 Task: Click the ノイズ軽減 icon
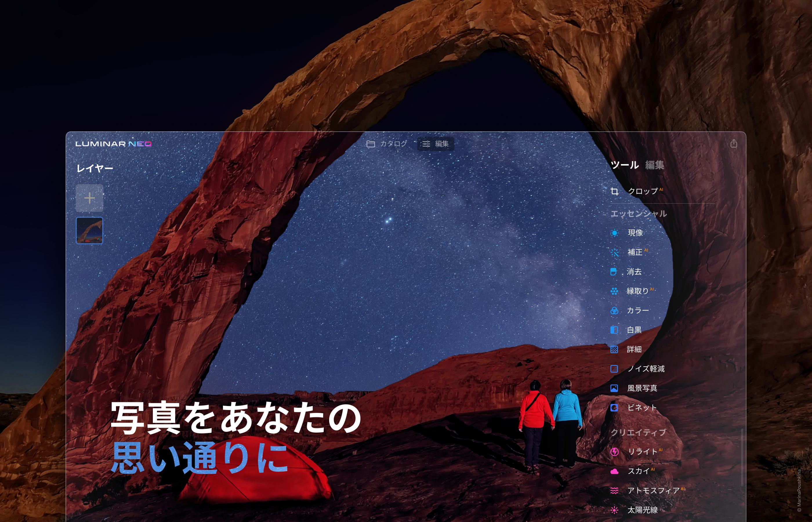(x=614, y=369)
